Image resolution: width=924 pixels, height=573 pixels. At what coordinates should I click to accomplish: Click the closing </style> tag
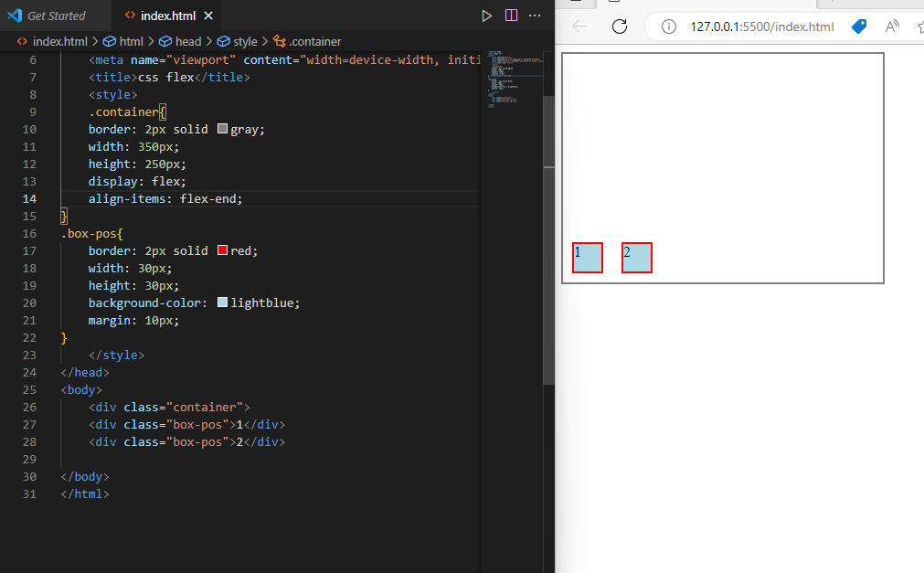(x=116, y=355)
